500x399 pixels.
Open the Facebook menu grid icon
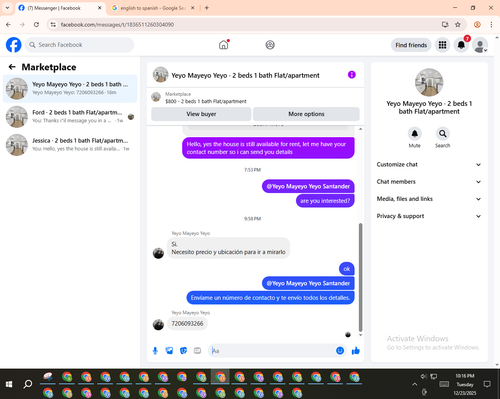click(x=442, y=45)
